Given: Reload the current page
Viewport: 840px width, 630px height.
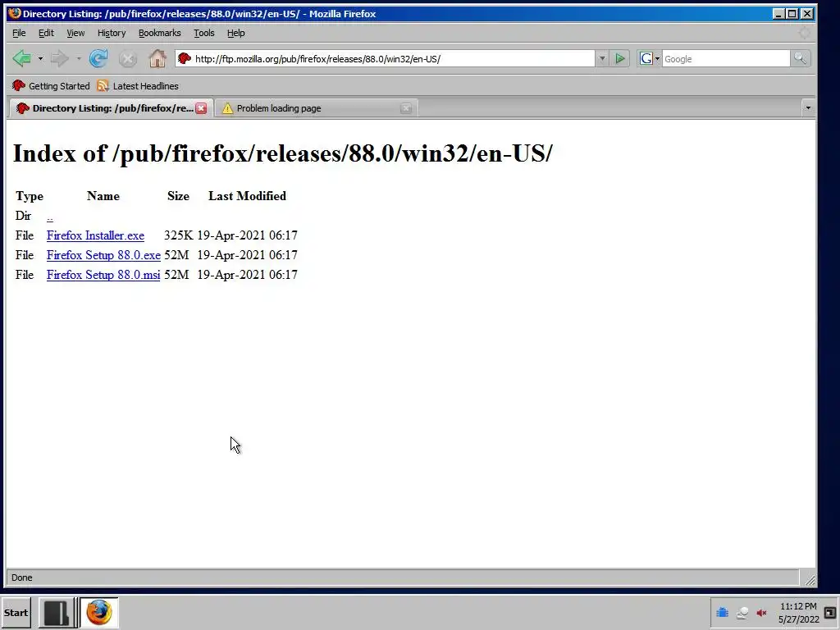Looking at the screenshot, I should pos(98,58).
